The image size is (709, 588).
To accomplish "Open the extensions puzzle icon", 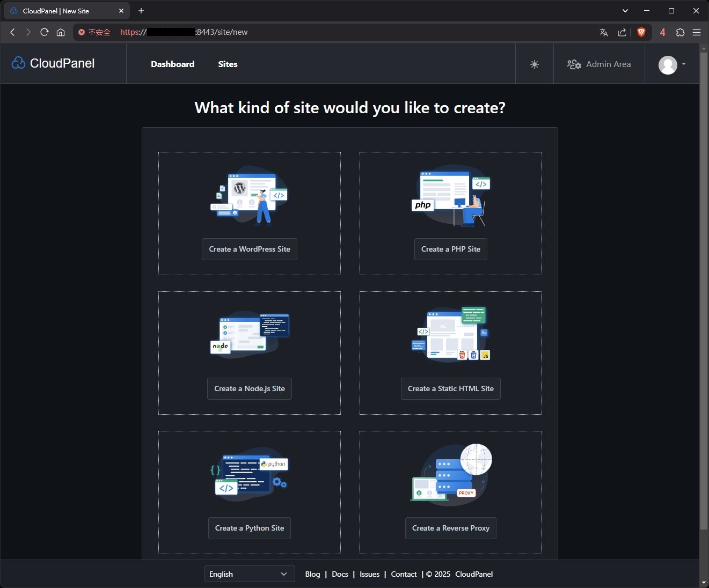I will [680, 32].
